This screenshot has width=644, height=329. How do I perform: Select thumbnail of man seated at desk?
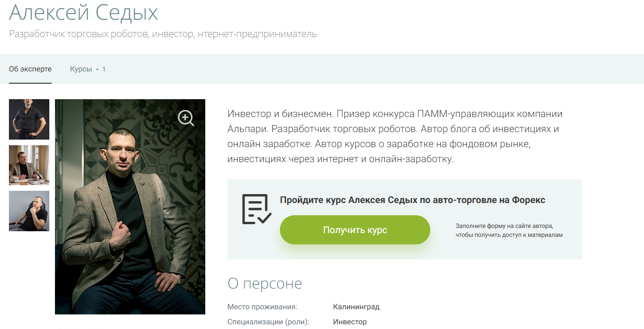[29, 165]
